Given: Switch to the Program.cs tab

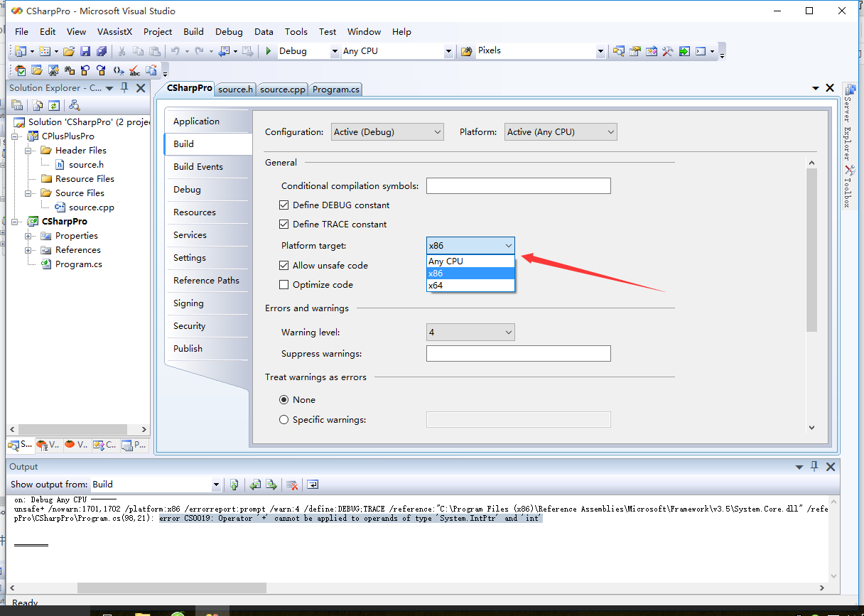Looking at the screenshot, I should point(335,89).
